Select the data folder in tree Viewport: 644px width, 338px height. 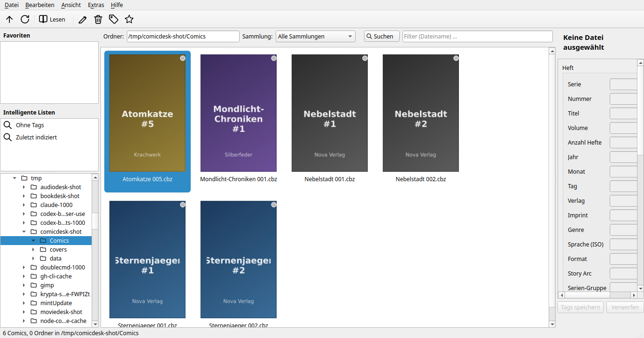tap(55, 259)
